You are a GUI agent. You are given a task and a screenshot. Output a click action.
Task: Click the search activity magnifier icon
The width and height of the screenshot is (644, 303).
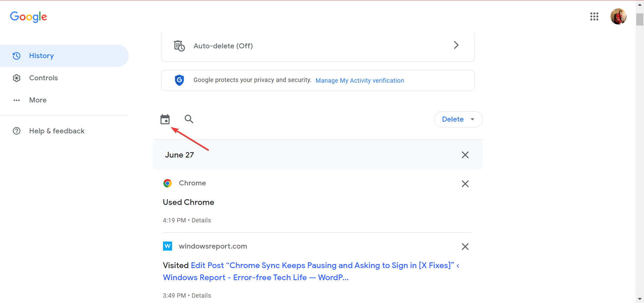point(189,119)
